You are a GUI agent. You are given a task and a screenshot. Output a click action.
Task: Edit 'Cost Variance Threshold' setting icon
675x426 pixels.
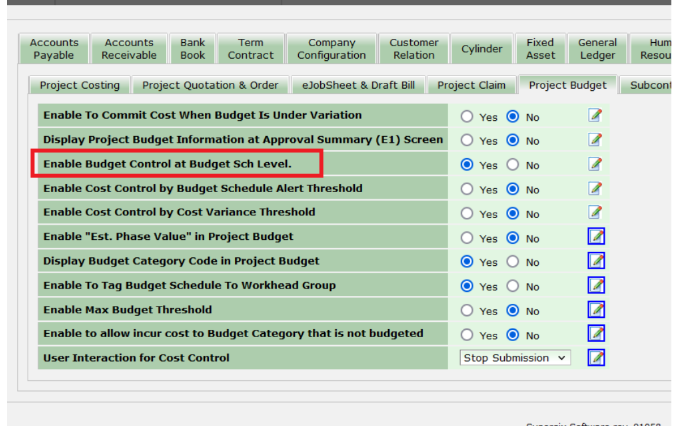(595, 212)
